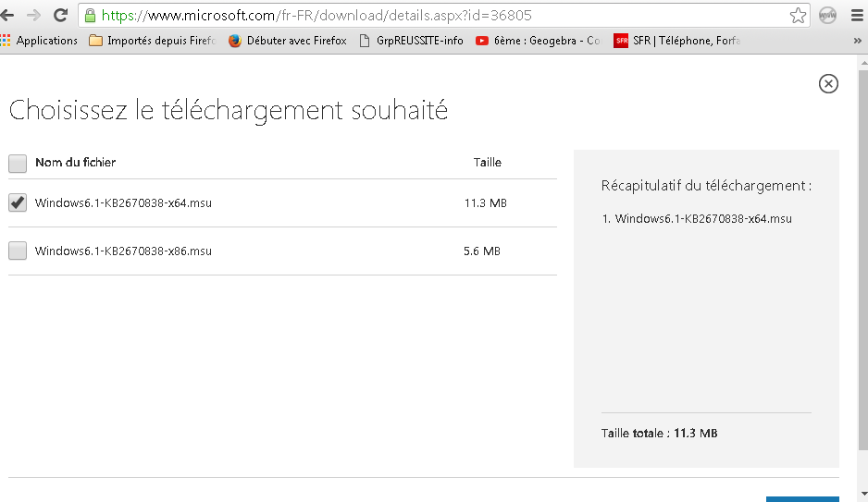Expand the hidden bookmarks overflow chevron
The height and width of the screenshot is (502, 868).
(857, 41)
